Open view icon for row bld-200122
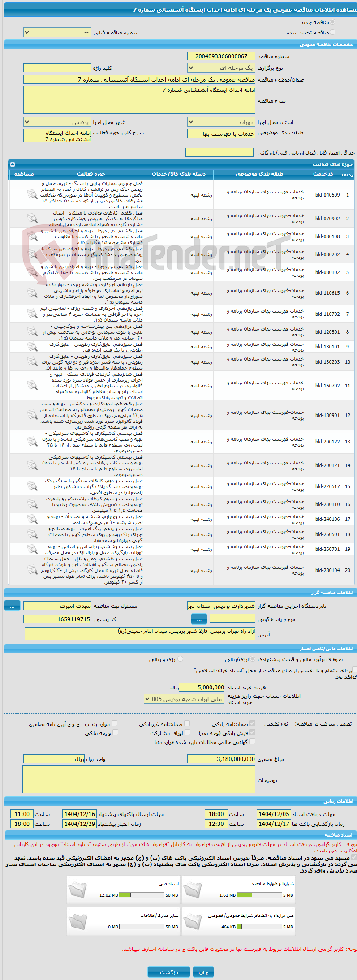This screenshot has height=980, width=357. [32, 441]
